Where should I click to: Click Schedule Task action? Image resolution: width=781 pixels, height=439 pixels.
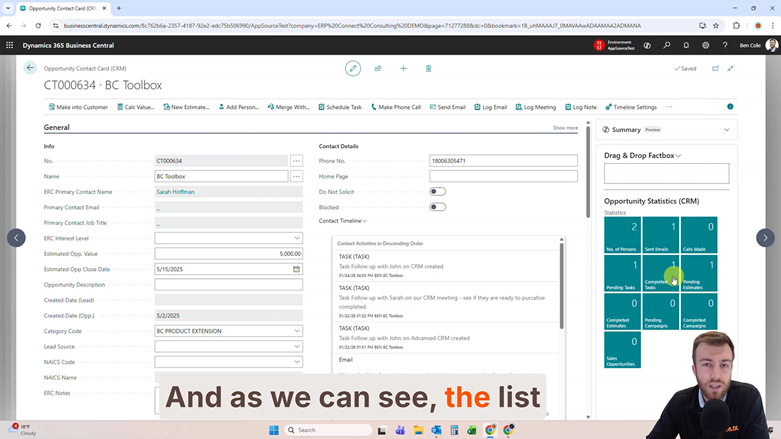pos(340,107)
